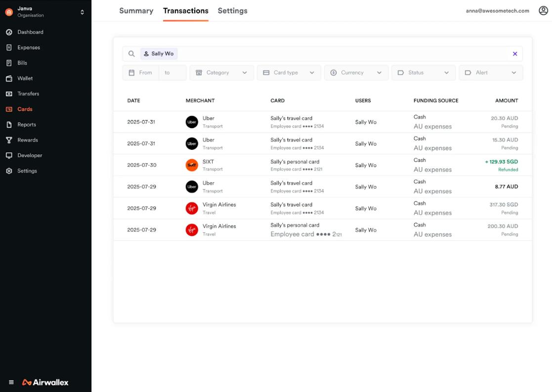Open the Card type dropdown
552x392 pixels.
click(x=289, y=73)
